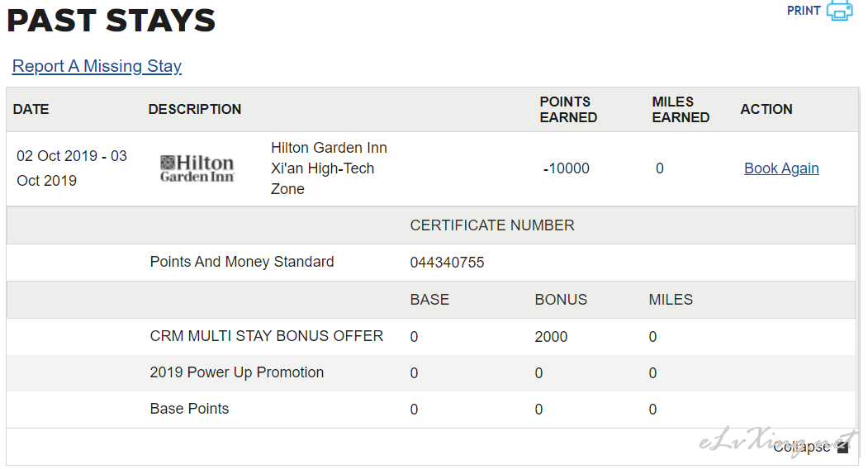Click the printer icon
Viewport: 868px width, 469px height.
(840, 11)
